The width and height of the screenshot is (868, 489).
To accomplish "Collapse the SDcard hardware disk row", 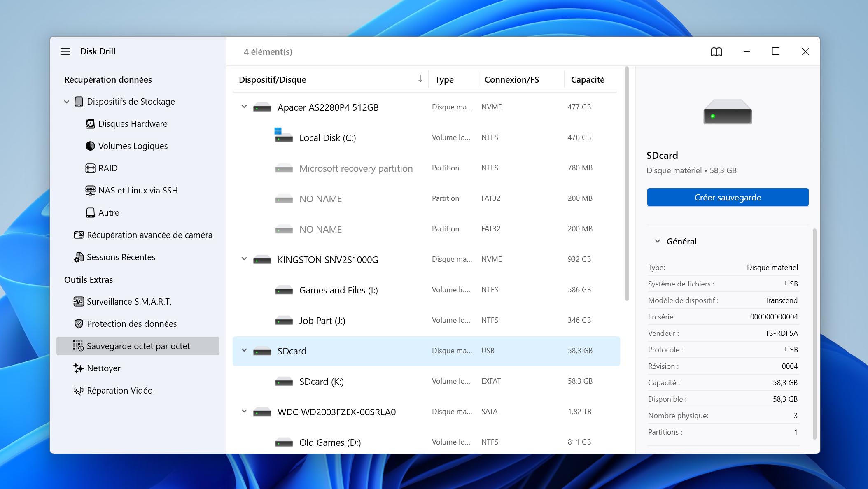I will [x=244, y=351].
